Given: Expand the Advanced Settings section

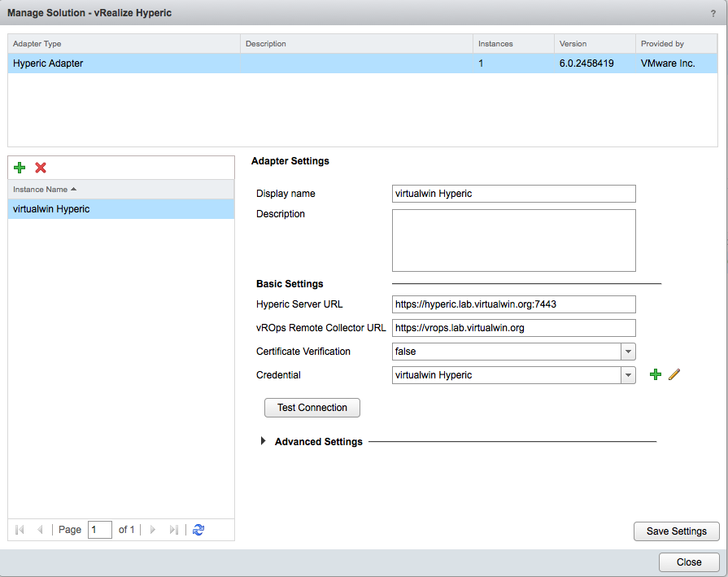Looking at the screenshot, I should (x=264, y=441).
